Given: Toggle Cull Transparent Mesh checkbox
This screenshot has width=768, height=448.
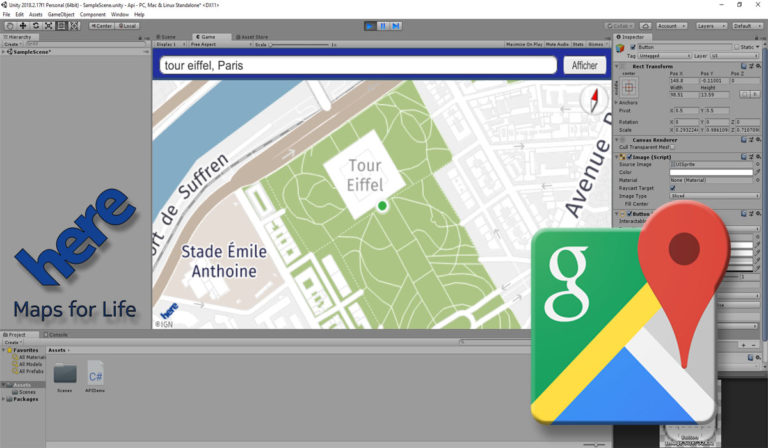Looking at the screenshot, I should click(x=672, y=147).
